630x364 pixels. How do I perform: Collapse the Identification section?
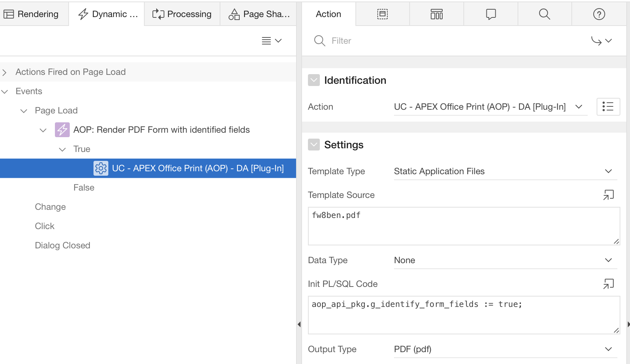click(314, 80)
